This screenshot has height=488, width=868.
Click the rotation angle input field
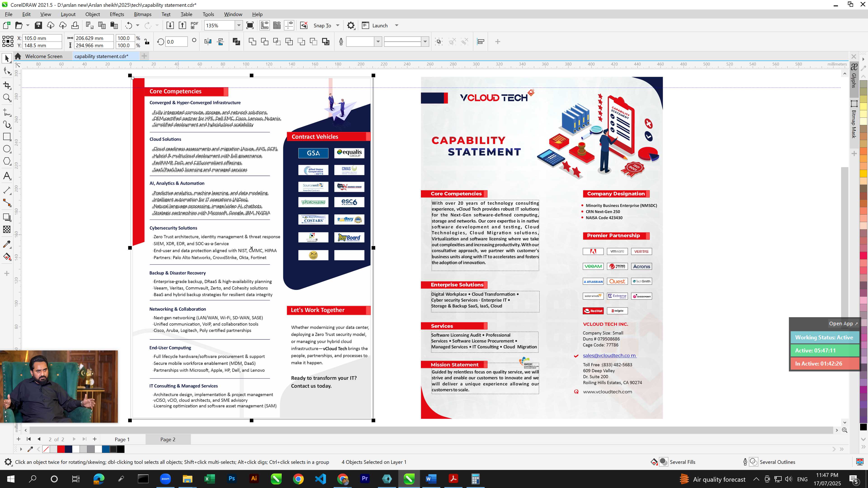click(x=177, y=42)
